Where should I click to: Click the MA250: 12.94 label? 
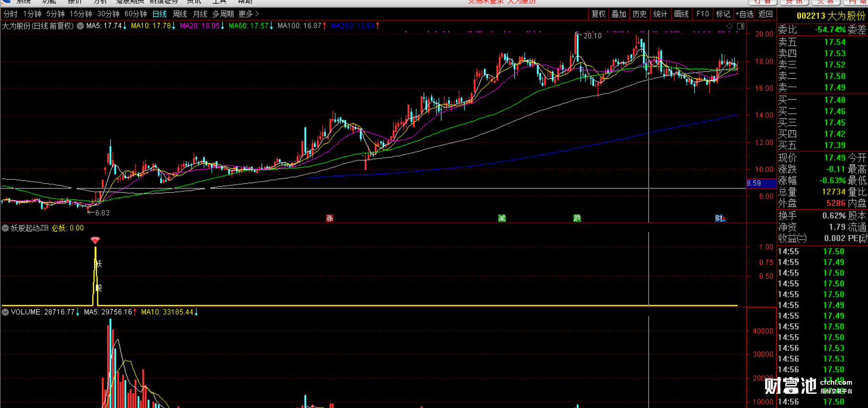355,26
